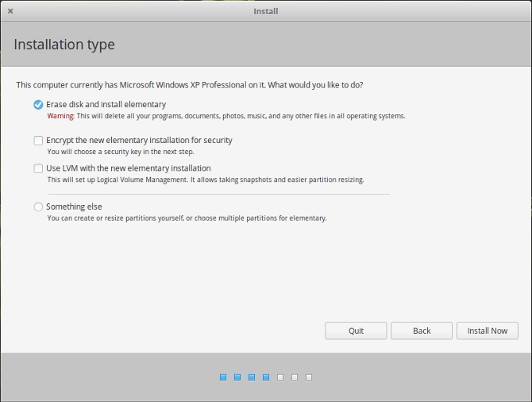Viewport: 532px width, 402px height.
Task: Click the Quit button
Action: 356,330
